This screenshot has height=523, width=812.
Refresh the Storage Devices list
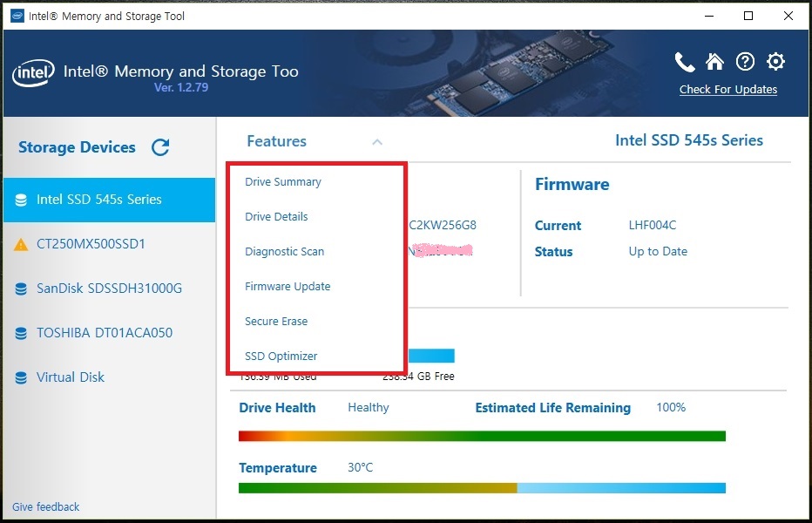pyautogui.click(x=160, y=147)
